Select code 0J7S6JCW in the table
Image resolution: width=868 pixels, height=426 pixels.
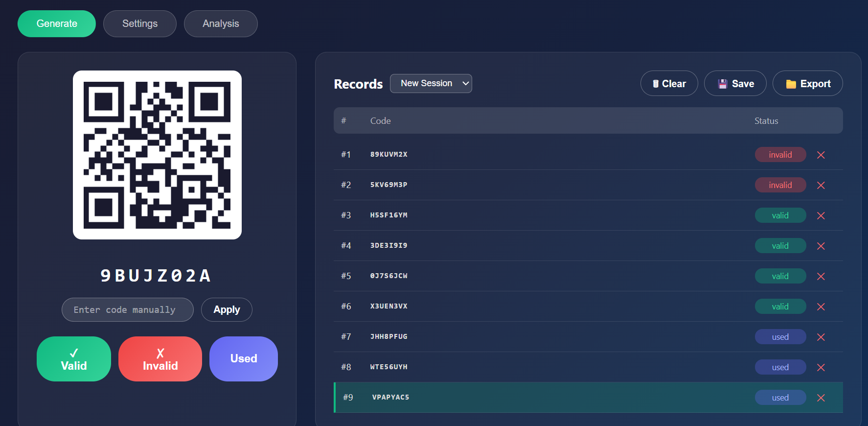[x=389, y=276]
